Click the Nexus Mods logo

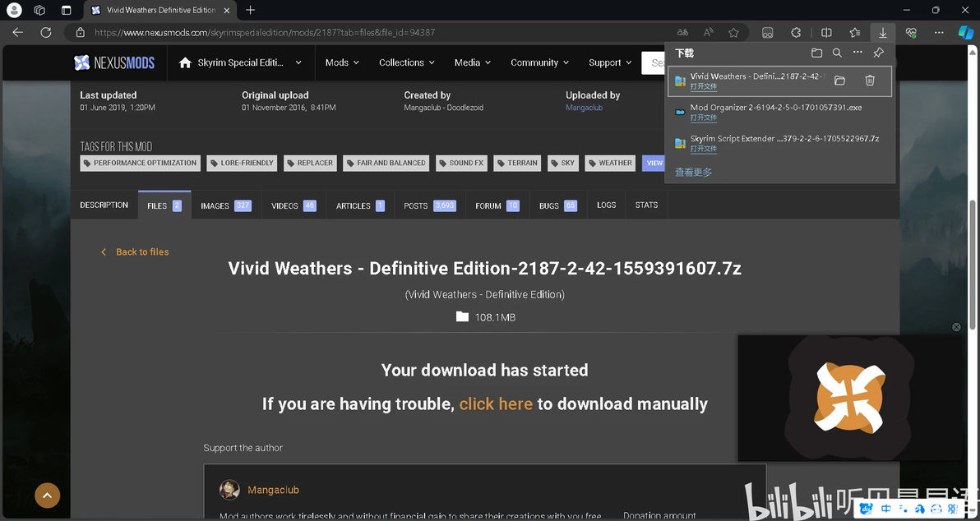coord(114,62)
